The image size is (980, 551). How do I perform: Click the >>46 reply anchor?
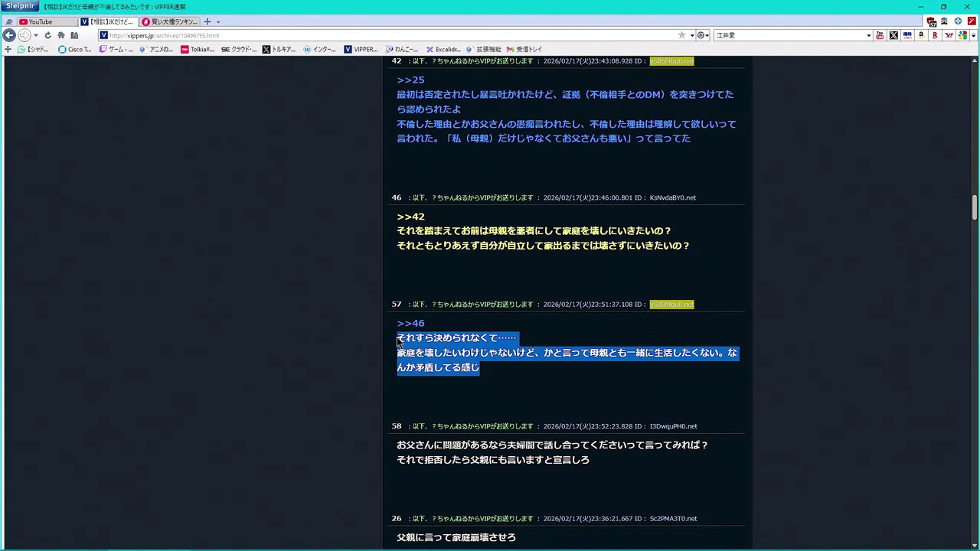(410, 323)
